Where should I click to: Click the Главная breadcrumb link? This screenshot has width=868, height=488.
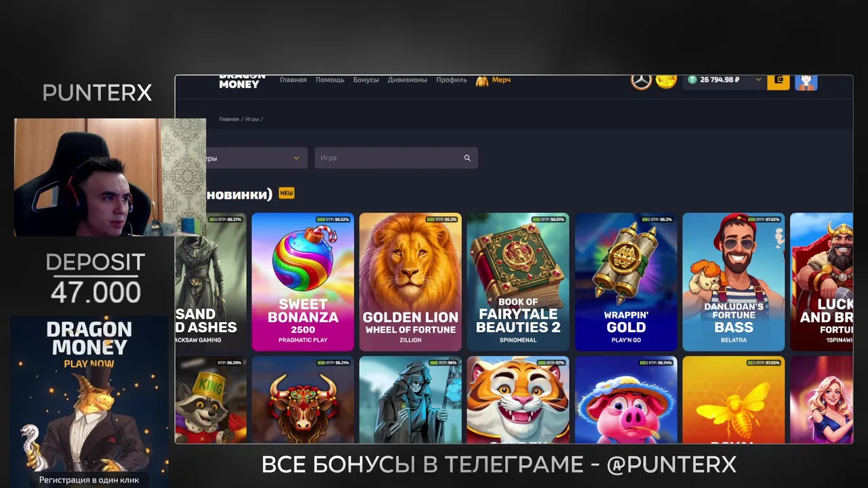click(x=229, y=119)
